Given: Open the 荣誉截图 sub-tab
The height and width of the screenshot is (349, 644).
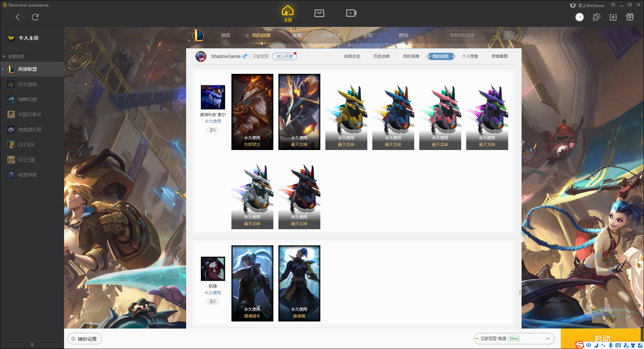Looking at the screenshot, I should 499,56.
